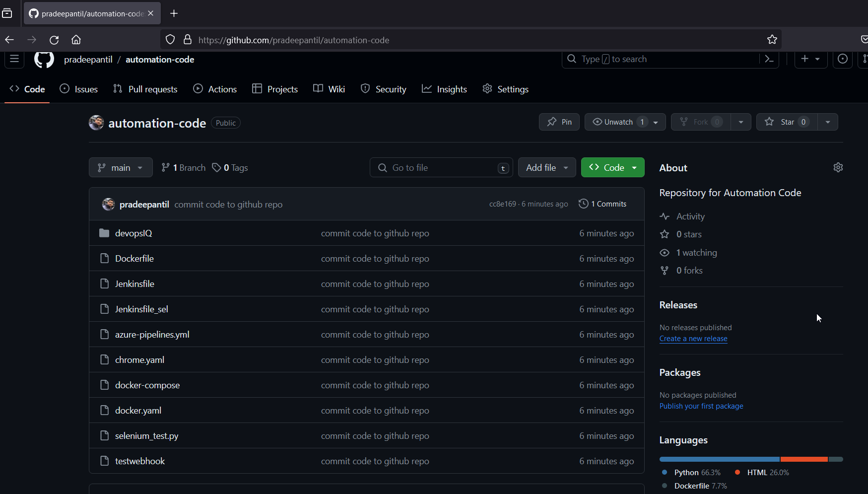Open the azure-pipelines.yml file
The image size is (868, 494).
(152, 334)
